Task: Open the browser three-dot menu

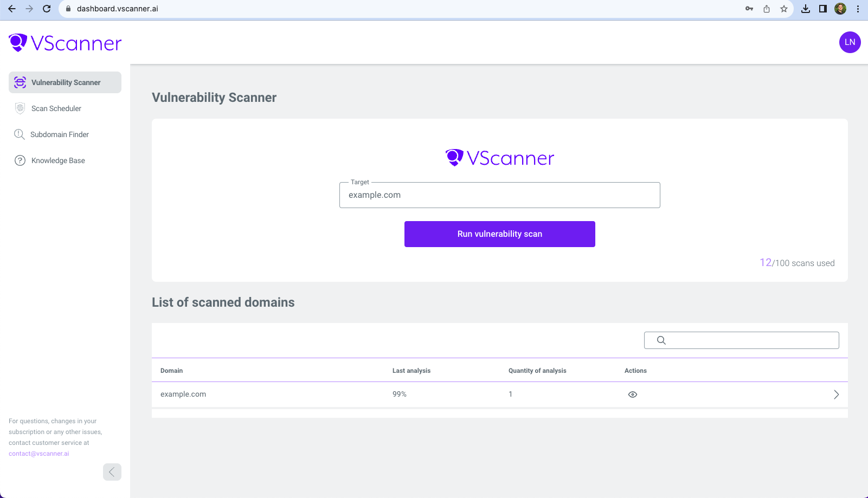Action: [x=858, y=9]
